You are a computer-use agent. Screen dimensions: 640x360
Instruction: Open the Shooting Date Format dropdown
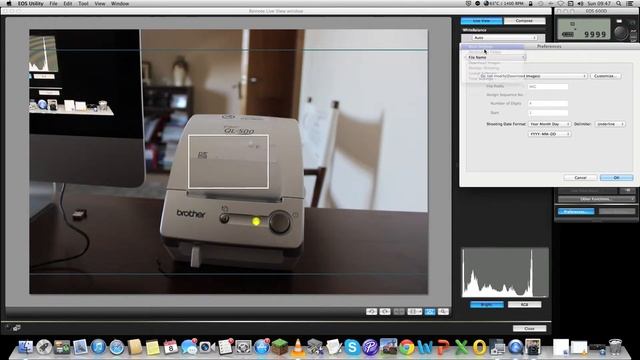(x=549, y=124)
